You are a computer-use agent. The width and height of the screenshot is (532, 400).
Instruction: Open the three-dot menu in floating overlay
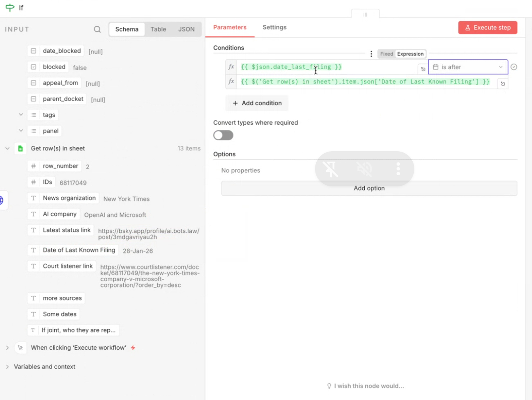click(398, 169)
